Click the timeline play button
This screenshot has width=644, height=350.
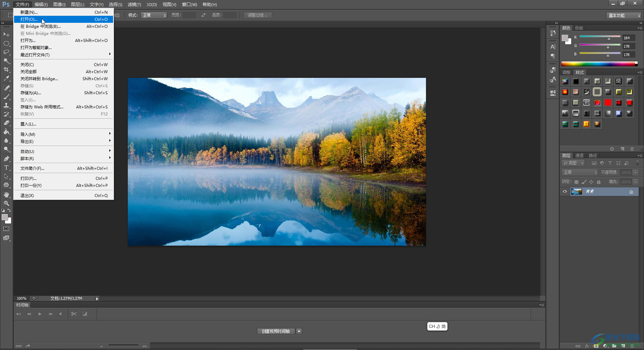(x=40, y=314)
